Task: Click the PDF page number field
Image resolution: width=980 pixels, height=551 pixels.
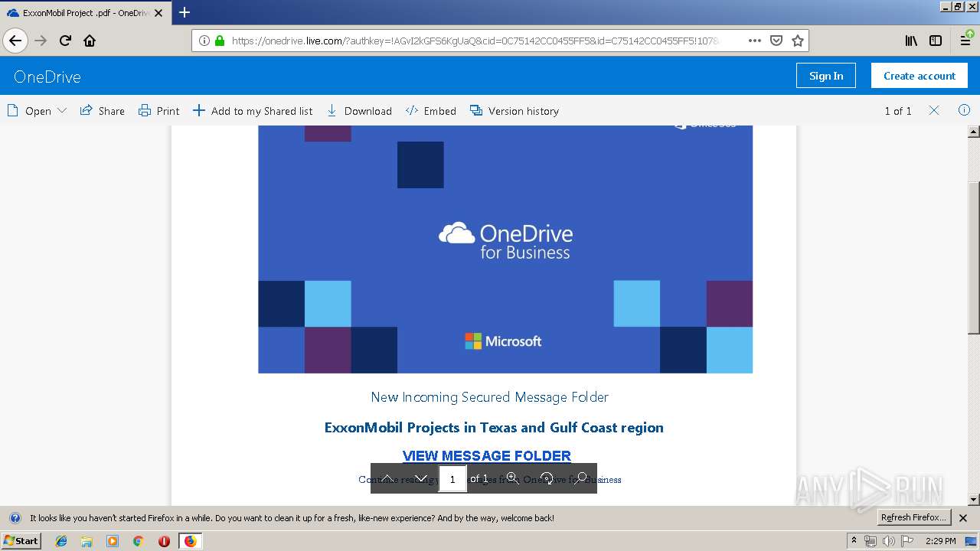Action: (452, 479)
